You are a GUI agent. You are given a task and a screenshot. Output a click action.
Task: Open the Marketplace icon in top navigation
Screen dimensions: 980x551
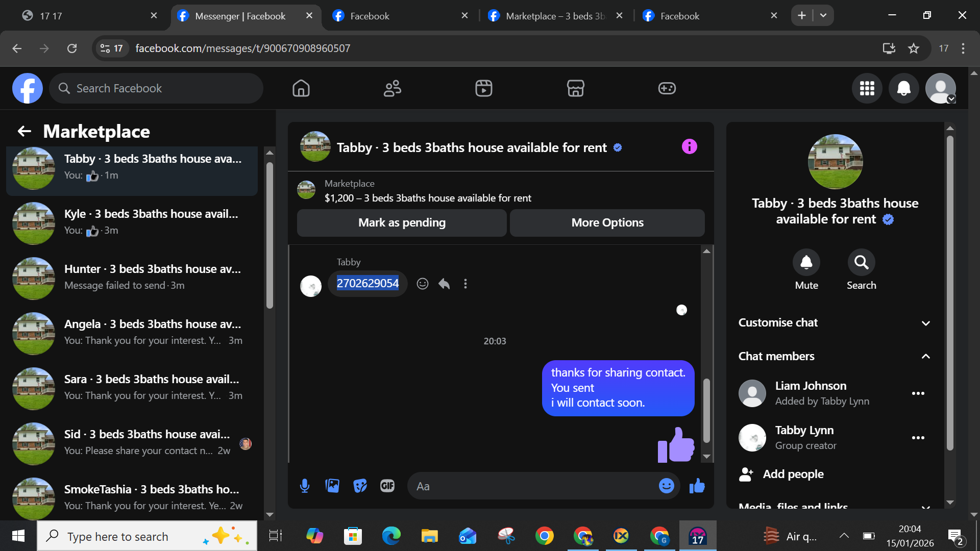[575, 88]
